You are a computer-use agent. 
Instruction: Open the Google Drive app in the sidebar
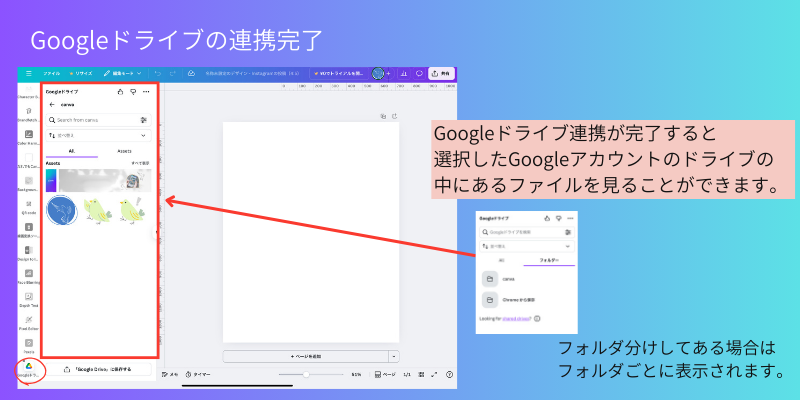tap(29, 370)
